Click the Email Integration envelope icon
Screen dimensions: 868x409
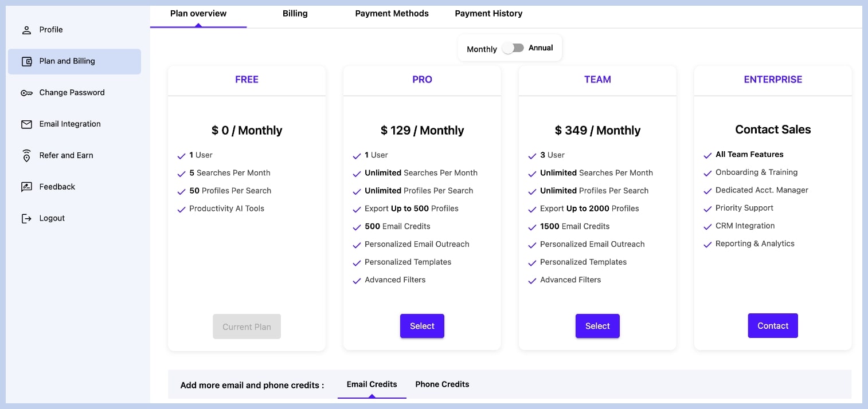[x=26, y=124]
